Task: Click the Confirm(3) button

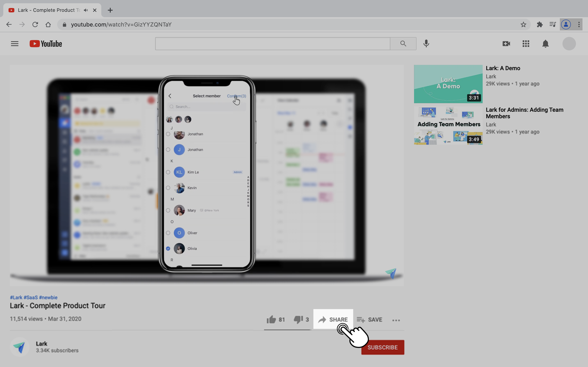Action: pyautogui.click(x=236, y=96)
